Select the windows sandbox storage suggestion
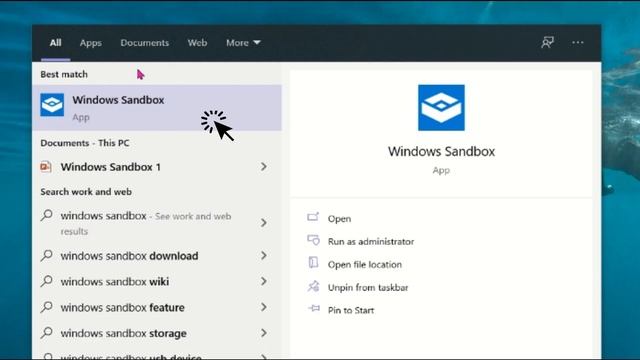 click(x=157, y=333)
